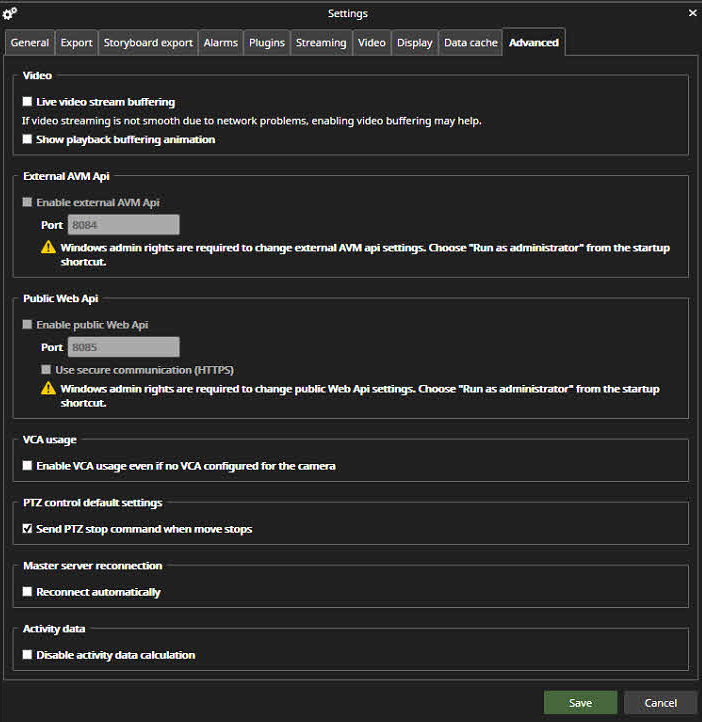Open the Plugins tab
This screenshot has height=722, width=702.
(x=267, y=43)
